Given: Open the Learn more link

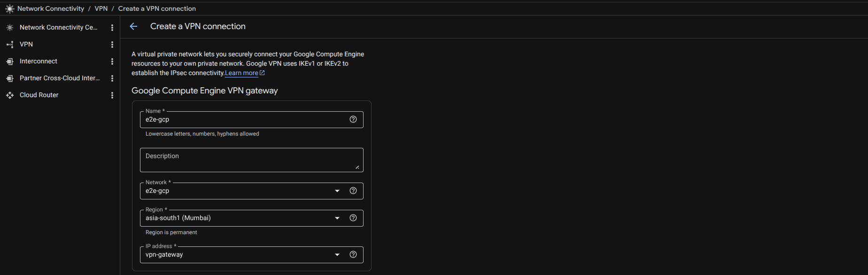Looking at the screenshot, I should [x=241, y=73].
